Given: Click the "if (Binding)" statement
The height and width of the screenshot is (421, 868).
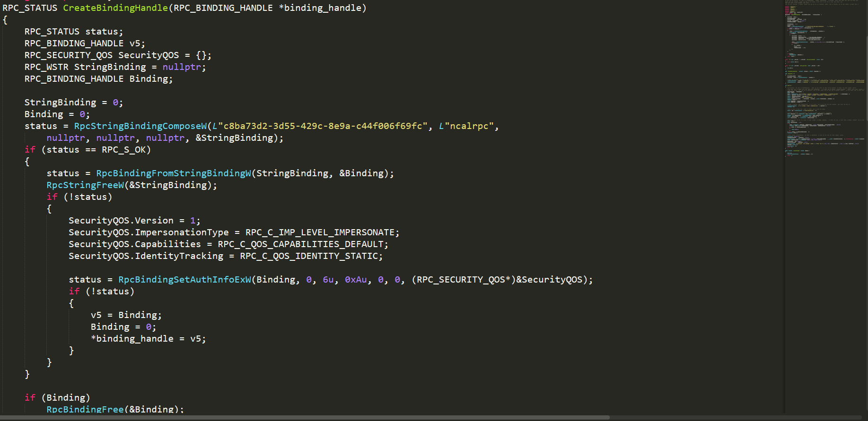Looking at the screenshot, I should 57,398.
